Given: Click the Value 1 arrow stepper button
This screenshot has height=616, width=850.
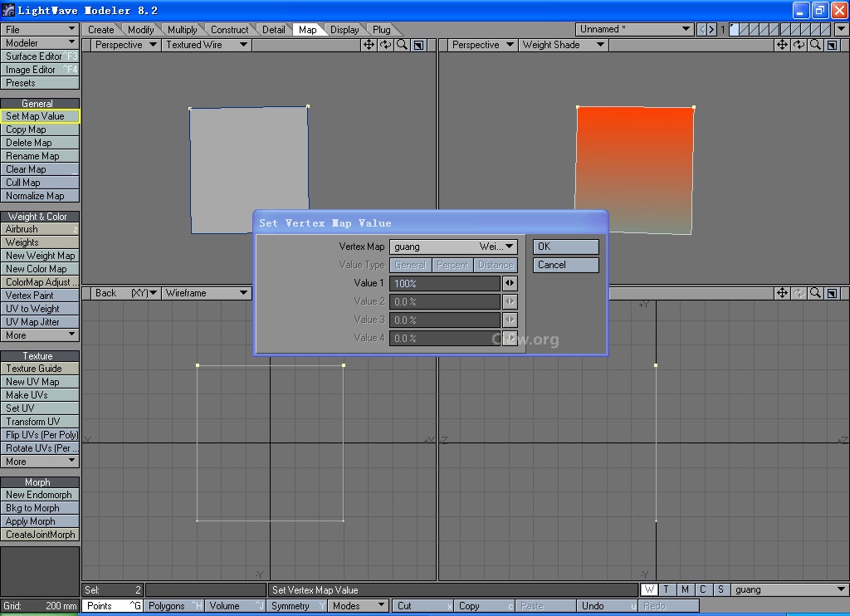Looking at the screenshot, I should pos(510,283).
